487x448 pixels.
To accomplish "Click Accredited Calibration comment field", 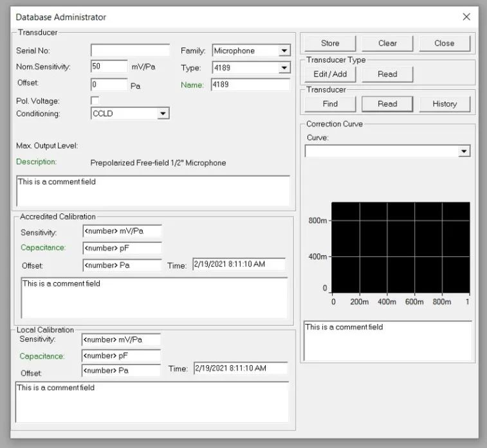I will click(x=154, y=298).
